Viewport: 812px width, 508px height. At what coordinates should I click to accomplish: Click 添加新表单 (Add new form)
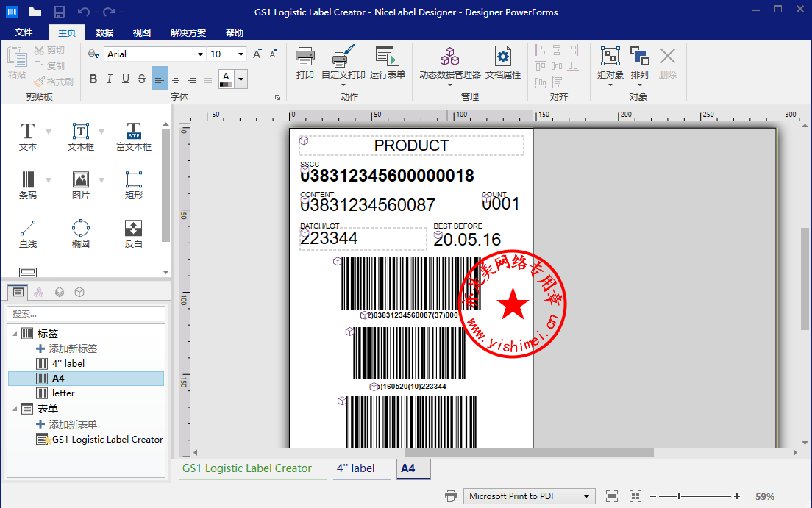[x=73, y=424]
